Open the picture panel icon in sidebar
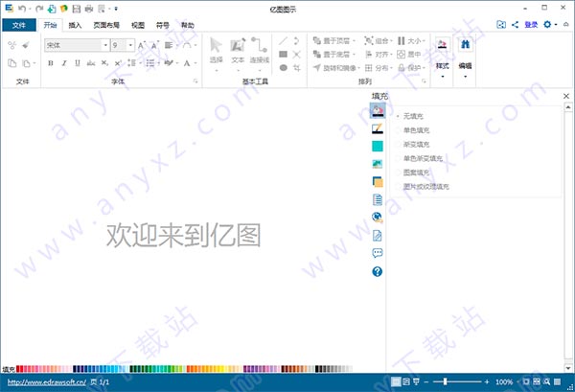 (x=378, y=164)
